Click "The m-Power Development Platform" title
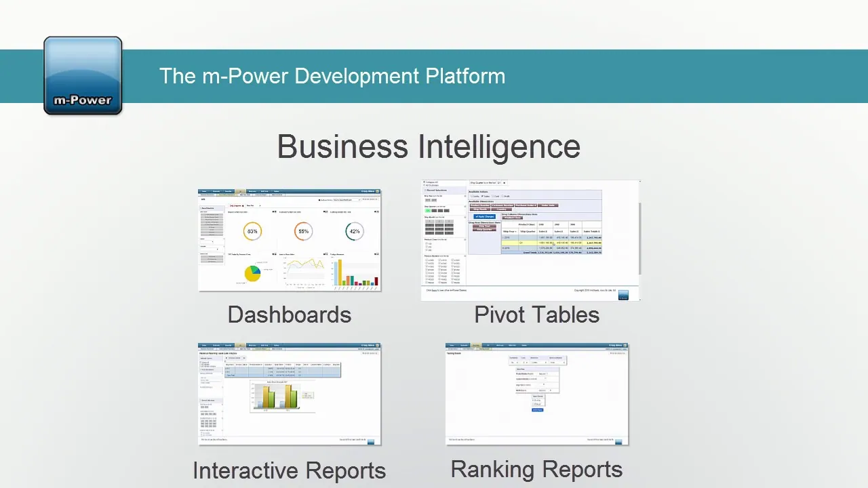This screenshot has width=868, height=488. tap(332, 75)
